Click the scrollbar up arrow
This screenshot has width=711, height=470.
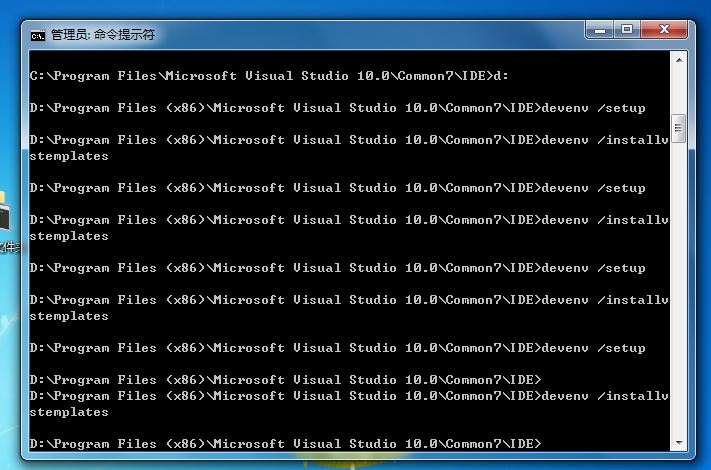678,62
